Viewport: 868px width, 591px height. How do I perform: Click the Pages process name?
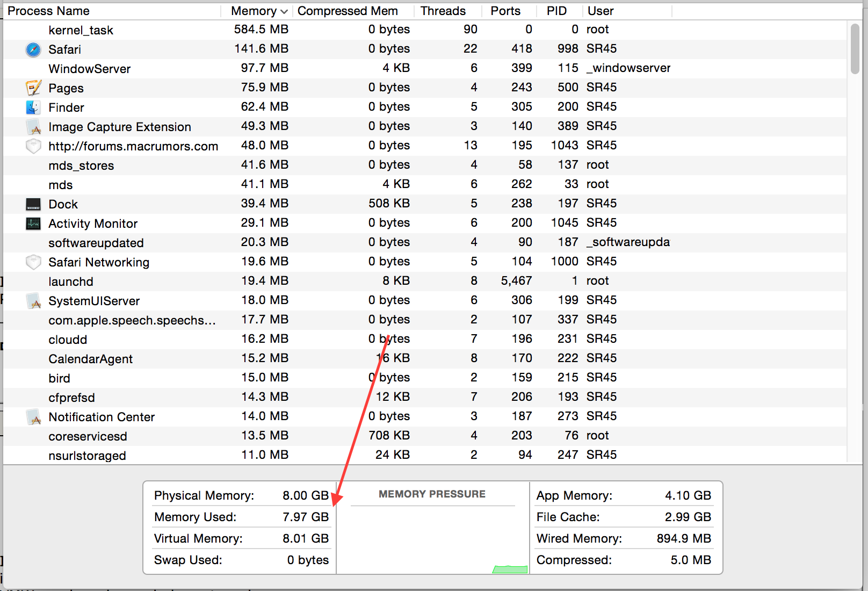[66, 88]
